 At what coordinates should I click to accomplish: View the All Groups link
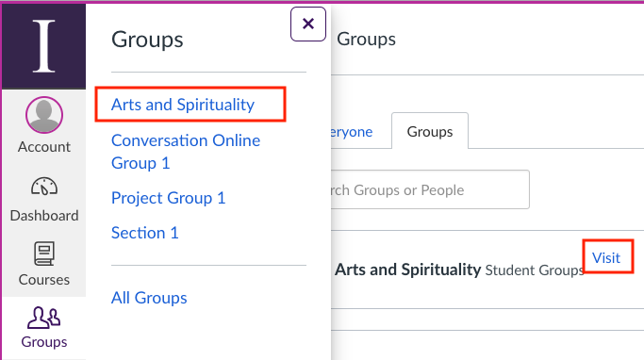(149, 298)
